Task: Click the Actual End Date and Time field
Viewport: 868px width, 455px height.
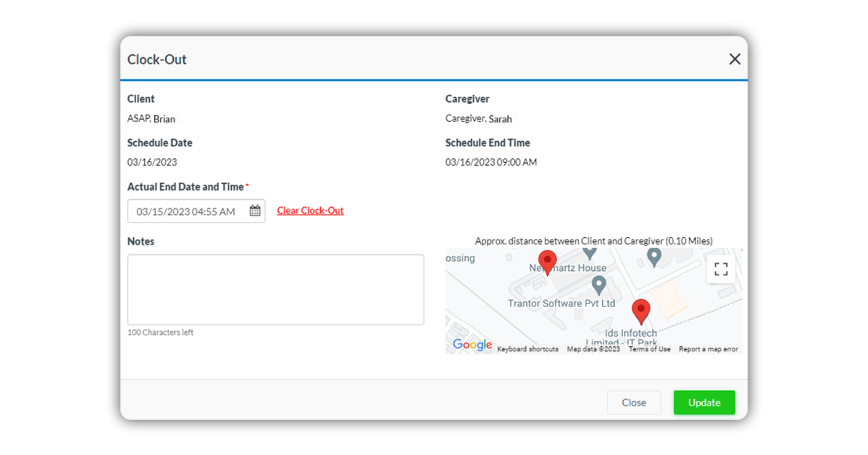Action: click(187, 211)
